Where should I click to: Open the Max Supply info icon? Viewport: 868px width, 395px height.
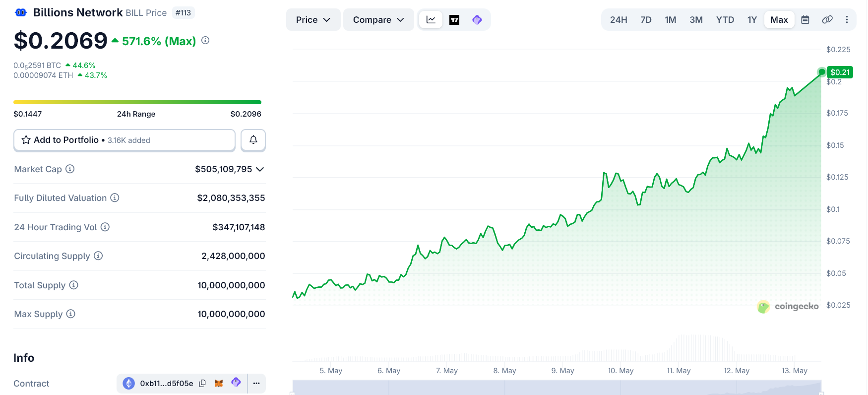pos(70,314)
